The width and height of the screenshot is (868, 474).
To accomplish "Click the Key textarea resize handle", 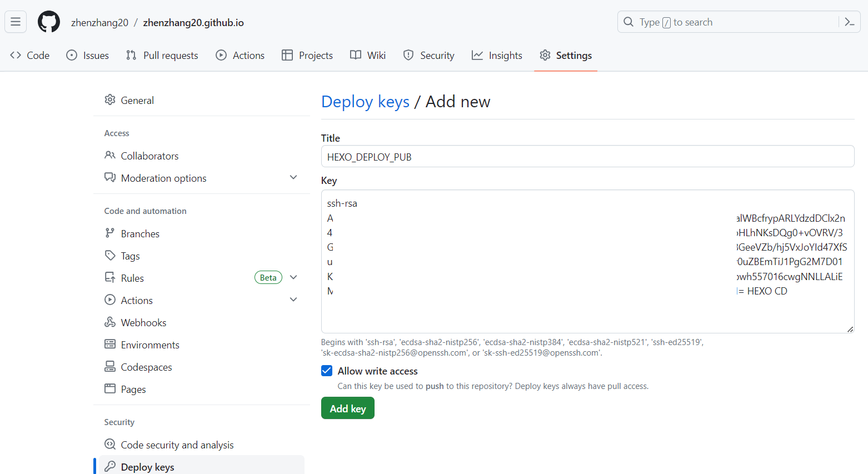I will point(850,329).
